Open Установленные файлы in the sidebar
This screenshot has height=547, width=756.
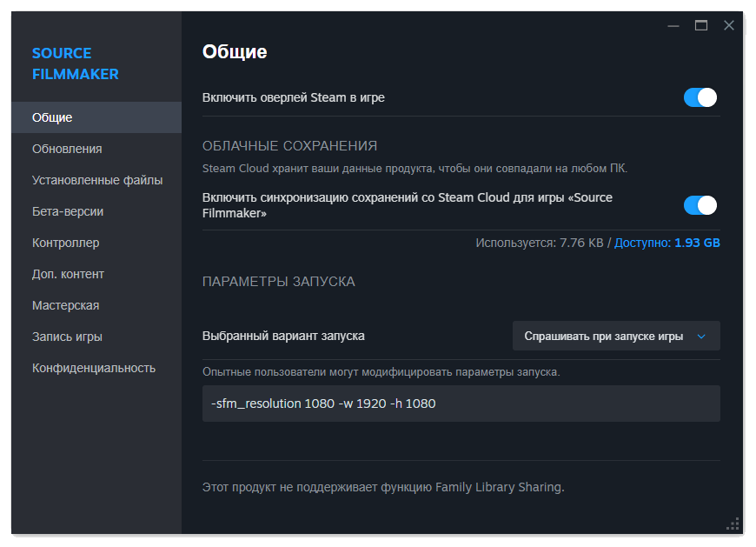pos(96,180)
